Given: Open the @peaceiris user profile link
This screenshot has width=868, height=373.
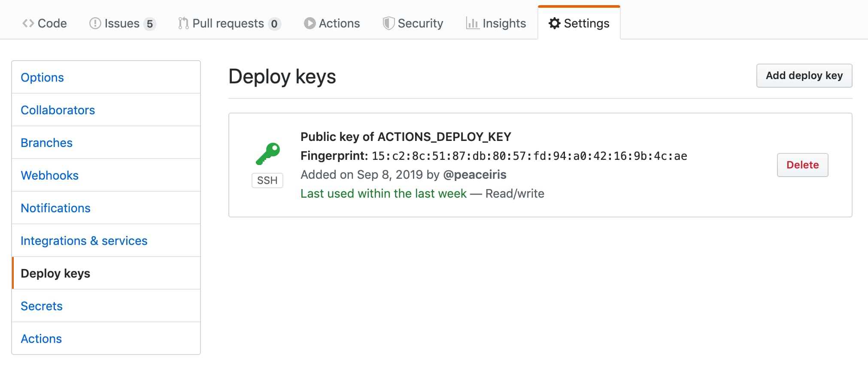Looking at the screenshot, I should tap(474, 174).
